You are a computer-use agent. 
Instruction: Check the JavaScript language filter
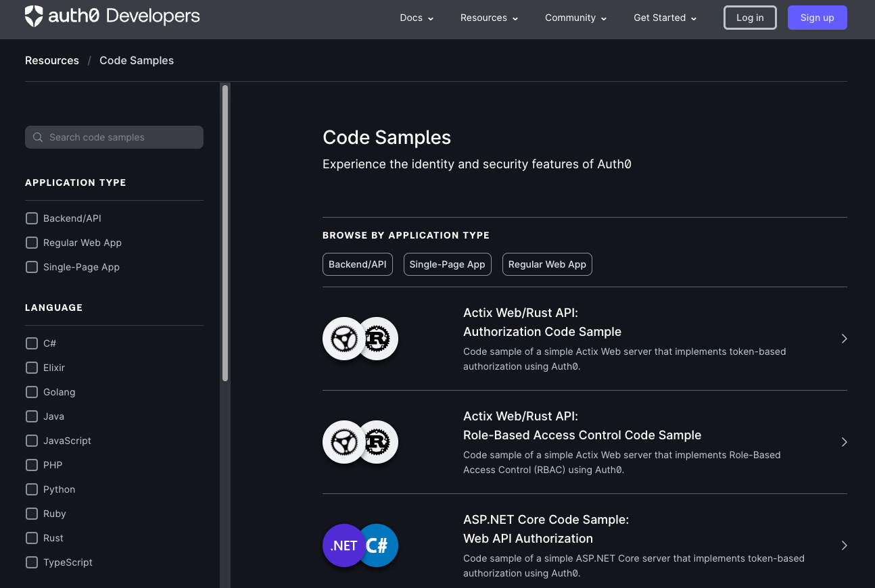[32, 441]
